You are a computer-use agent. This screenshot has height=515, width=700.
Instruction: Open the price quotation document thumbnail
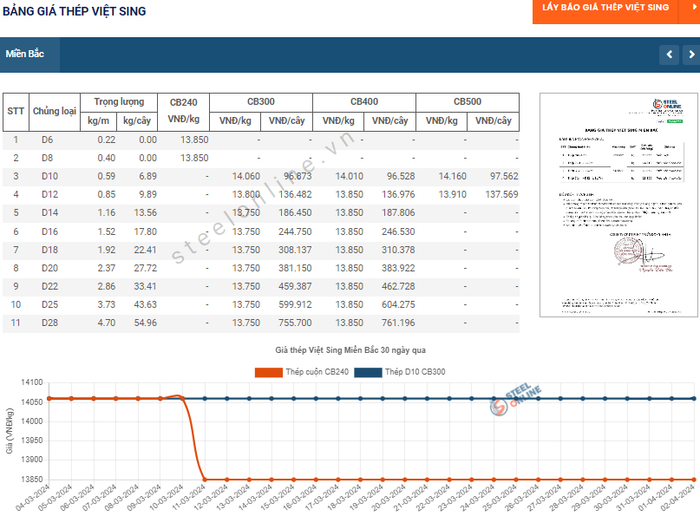(611, 205)
